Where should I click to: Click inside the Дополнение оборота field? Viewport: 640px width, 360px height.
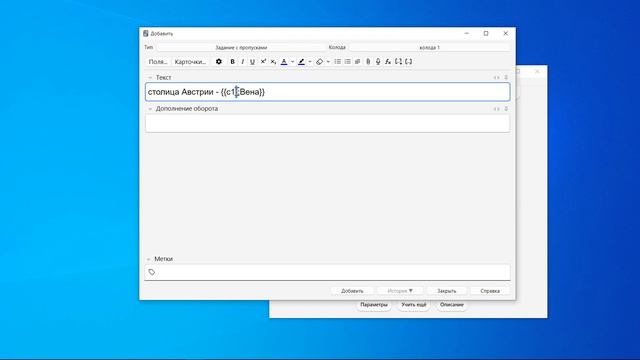327,123
